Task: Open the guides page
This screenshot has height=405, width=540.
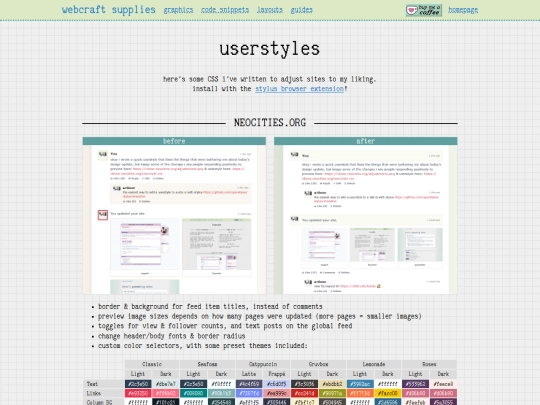Action: [302, 10]
